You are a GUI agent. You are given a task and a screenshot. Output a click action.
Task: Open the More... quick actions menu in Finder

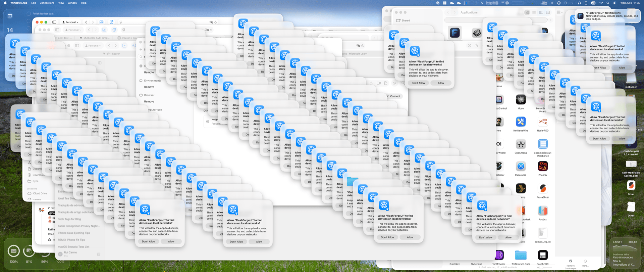585,263
